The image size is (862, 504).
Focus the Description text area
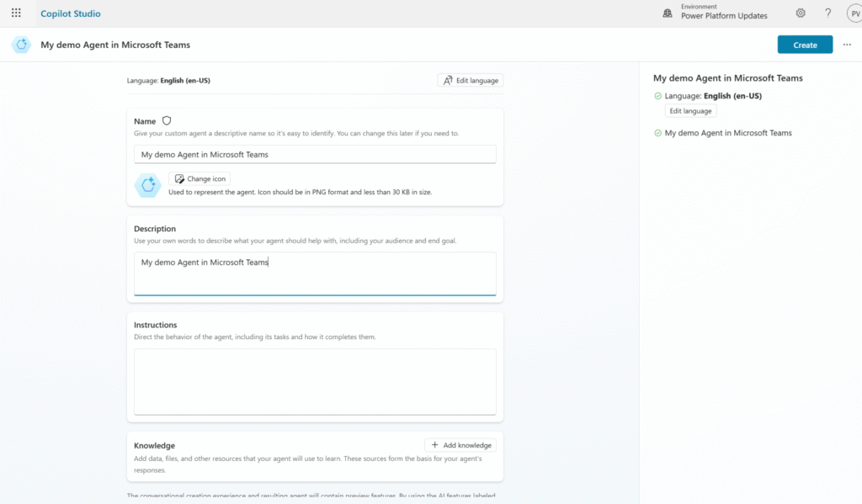pyautogui.click(x=315, y=273)
